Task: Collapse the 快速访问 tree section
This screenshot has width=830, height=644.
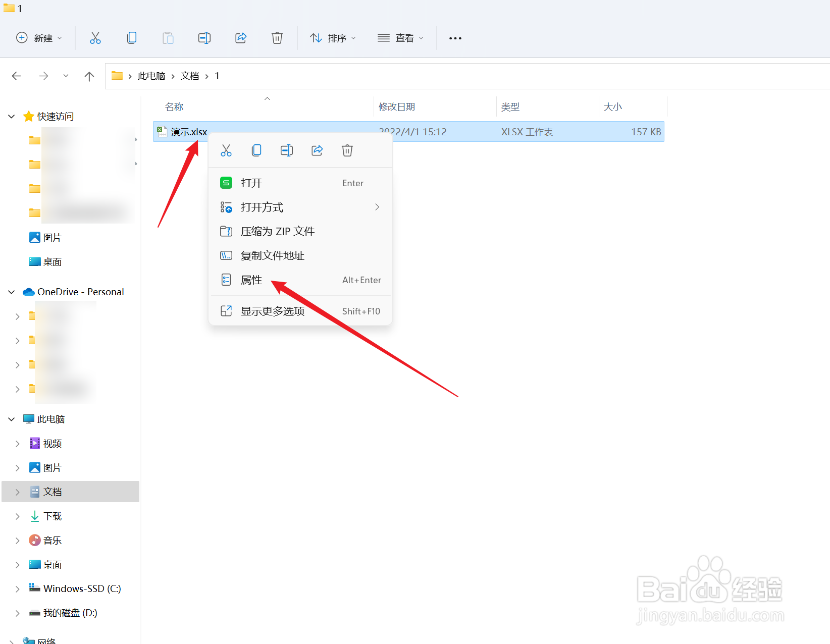Action: point(12,117)
